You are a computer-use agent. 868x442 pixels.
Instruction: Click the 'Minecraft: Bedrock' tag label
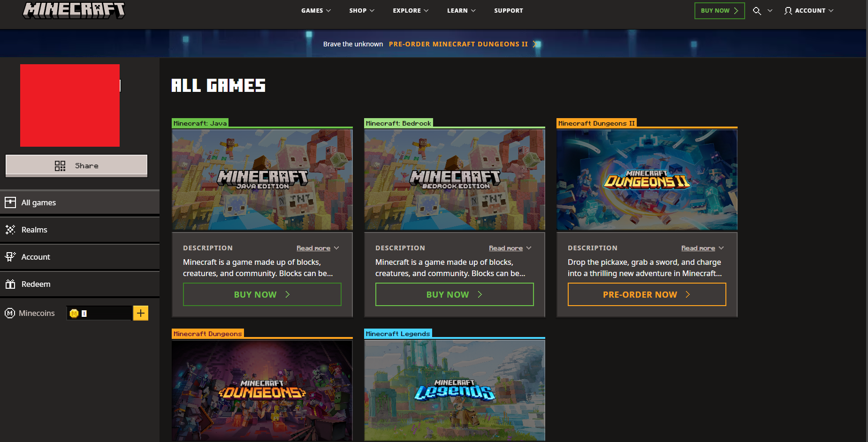coord(398,123)
